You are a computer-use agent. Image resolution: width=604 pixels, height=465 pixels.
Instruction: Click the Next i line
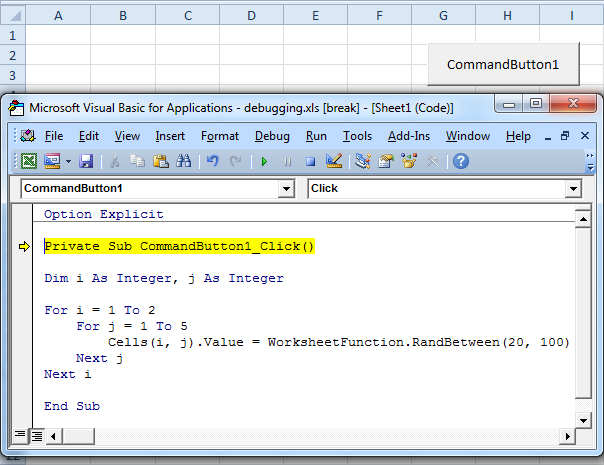67,374
